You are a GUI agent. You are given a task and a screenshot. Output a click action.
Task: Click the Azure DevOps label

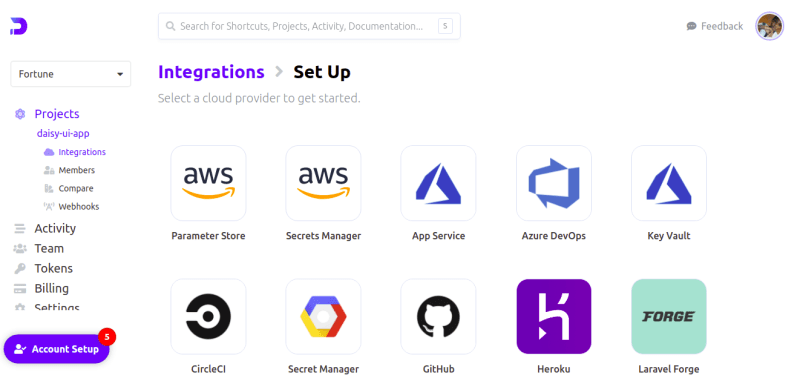[554, 236]
